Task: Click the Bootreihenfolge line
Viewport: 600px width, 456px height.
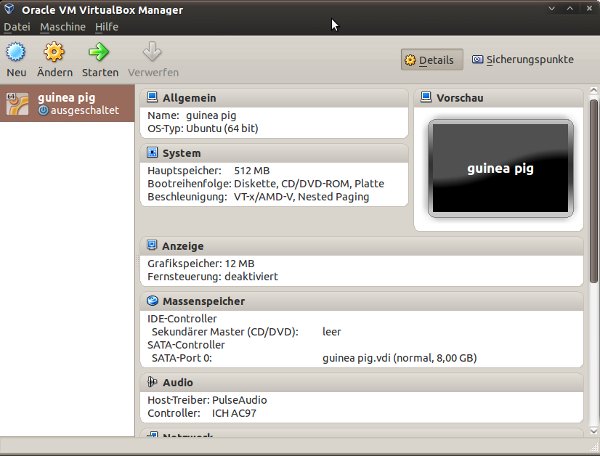Action: (x=266, y=183)
